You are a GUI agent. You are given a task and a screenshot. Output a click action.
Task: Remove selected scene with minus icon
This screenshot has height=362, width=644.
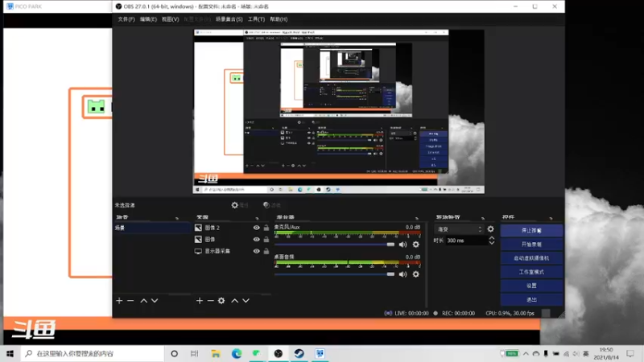(x=130, y=301)
